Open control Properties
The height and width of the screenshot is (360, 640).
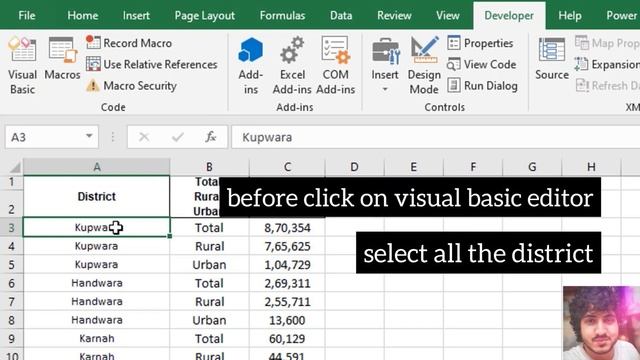click(480, 43)
